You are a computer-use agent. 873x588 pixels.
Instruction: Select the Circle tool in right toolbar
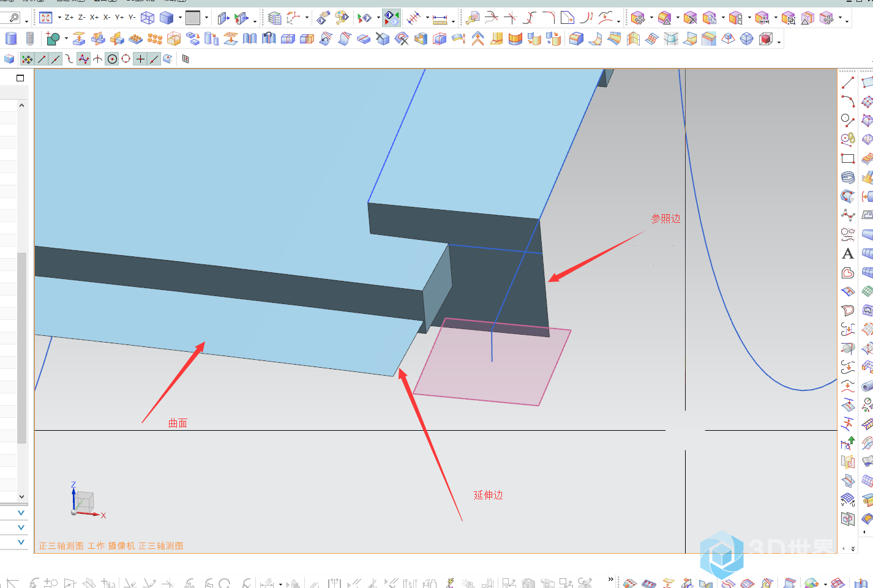(848, 120)
